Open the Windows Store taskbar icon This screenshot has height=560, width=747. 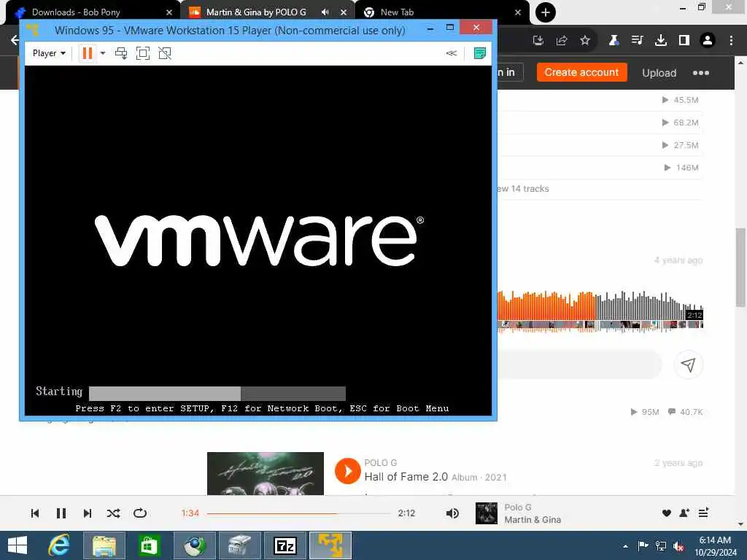point(149,545)
